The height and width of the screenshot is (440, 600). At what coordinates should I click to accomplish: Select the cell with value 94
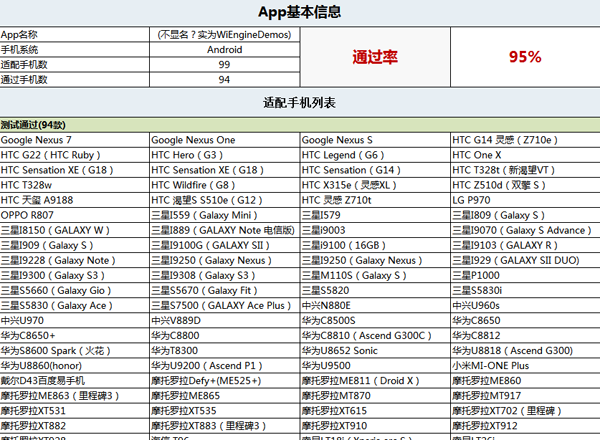click(x=224, y=80)
